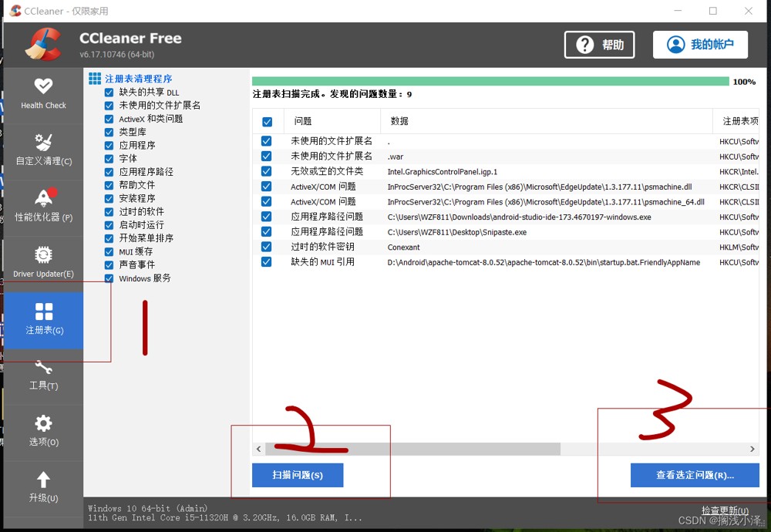Screen dimensions: 771x532
Task: Sort results by 问题 column header
Action: click(x=332, y=122)
